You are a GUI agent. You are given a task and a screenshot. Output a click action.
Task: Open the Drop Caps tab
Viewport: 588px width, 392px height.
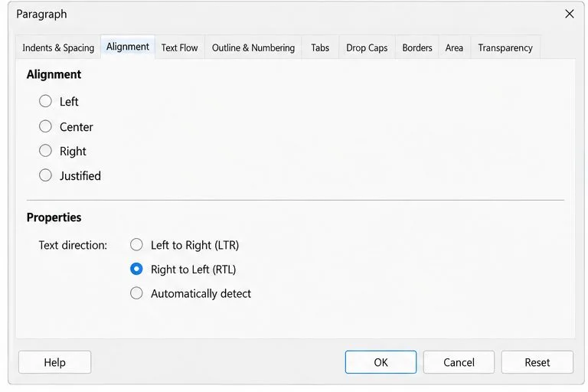pyautogui.click(x=367, y=47)
